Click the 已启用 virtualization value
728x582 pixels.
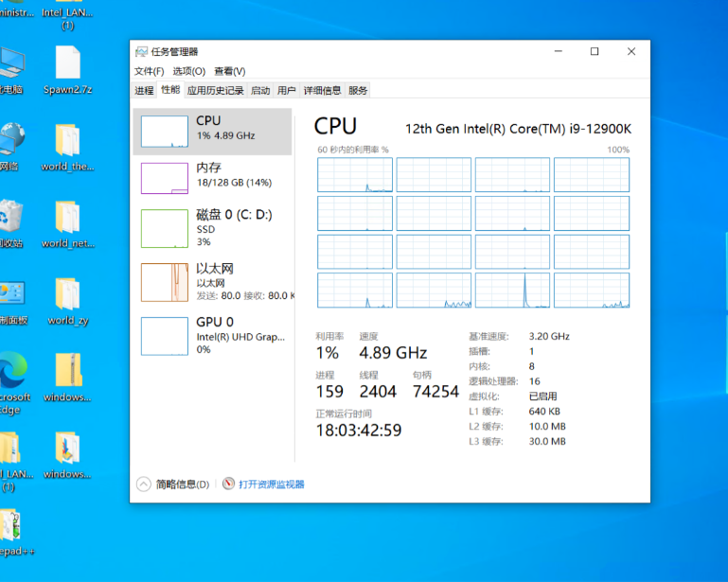[x=542, y=397]
